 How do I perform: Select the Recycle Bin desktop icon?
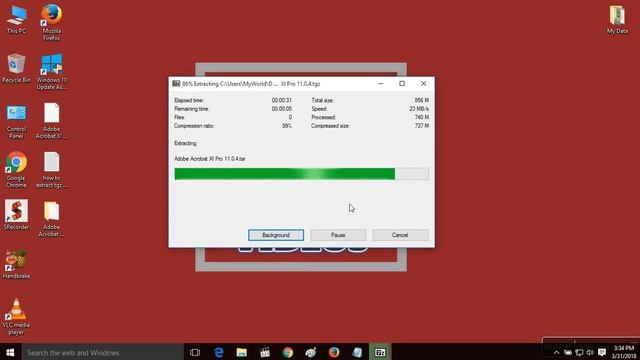tap(16, 69)
